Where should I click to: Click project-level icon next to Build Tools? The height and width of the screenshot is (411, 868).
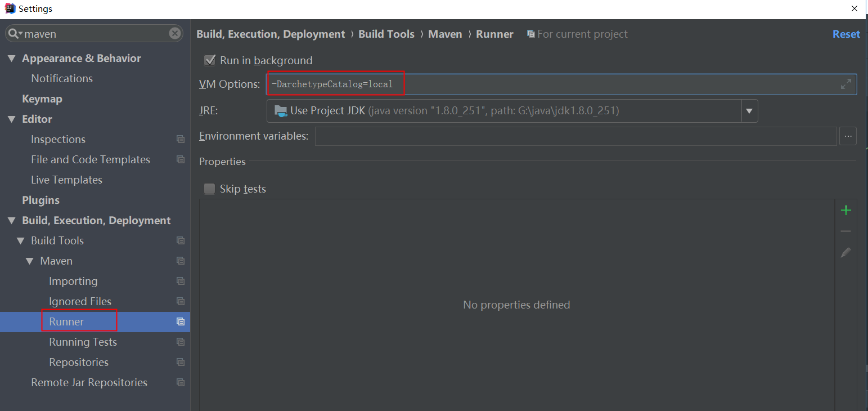point(181,240)
